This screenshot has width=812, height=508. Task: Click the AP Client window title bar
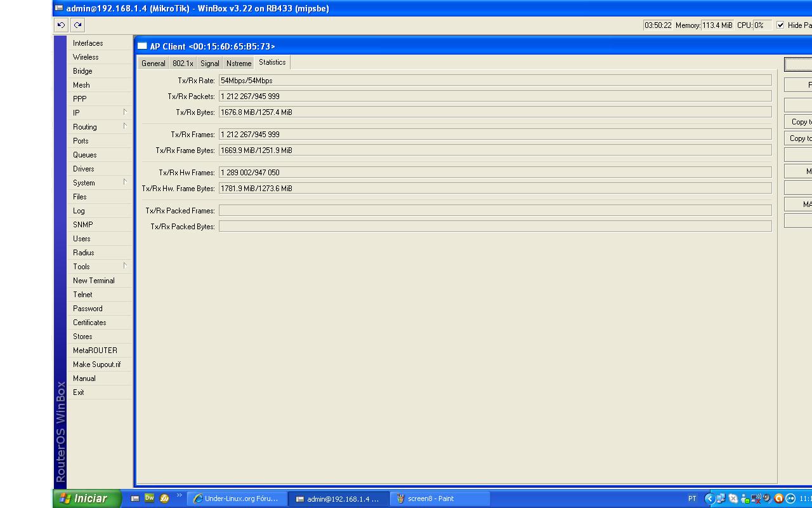473,46
